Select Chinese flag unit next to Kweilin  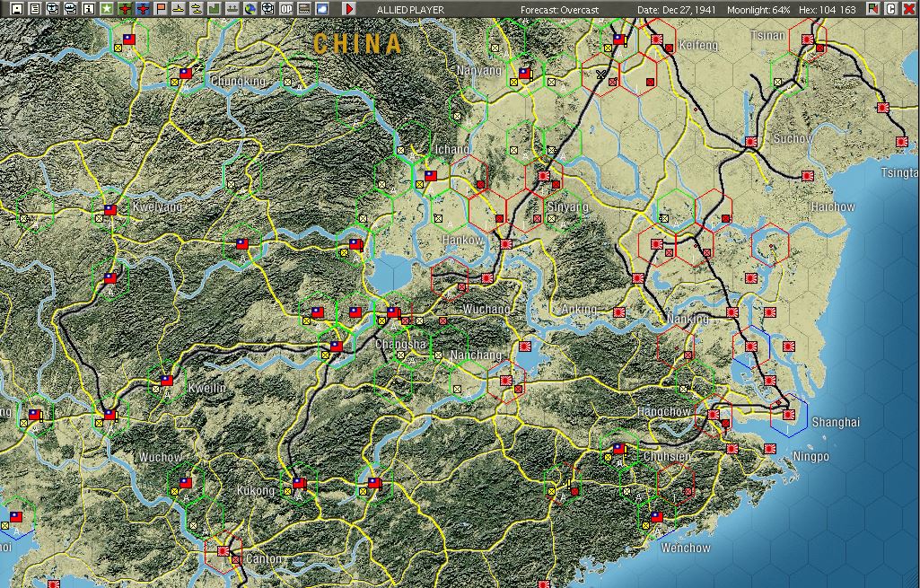tap(167, 381)
